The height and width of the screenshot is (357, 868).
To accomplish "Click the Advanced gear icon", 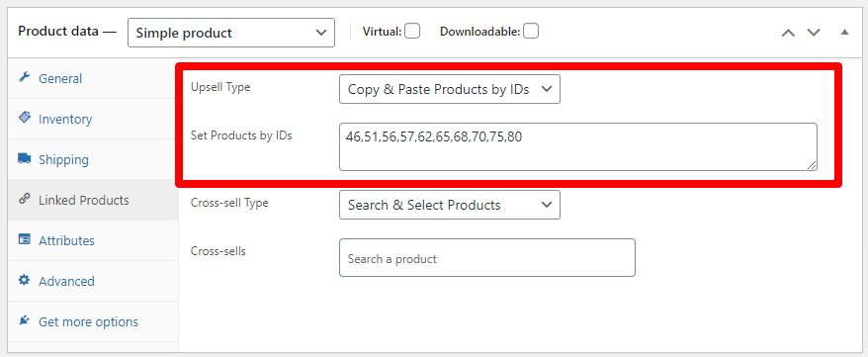I will 24,280.
